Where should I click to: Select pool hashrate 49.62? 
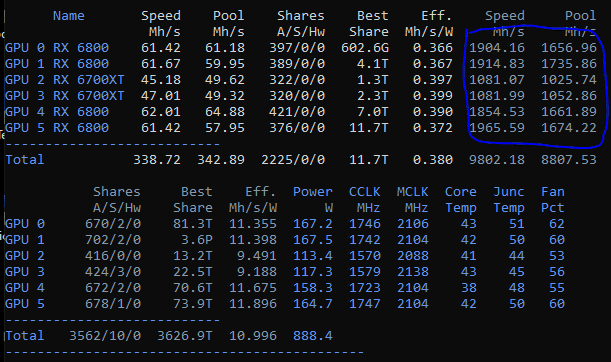pos(225,80)
